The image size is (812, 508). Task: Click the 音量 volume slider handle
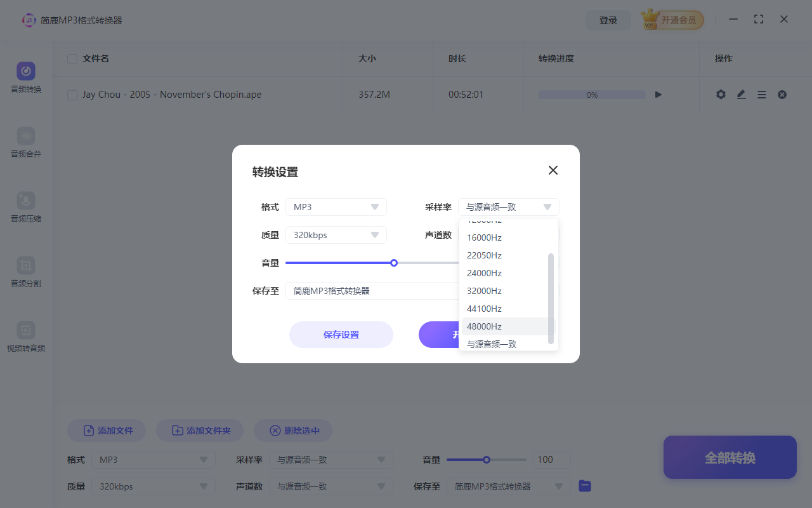tap(393, 262)
